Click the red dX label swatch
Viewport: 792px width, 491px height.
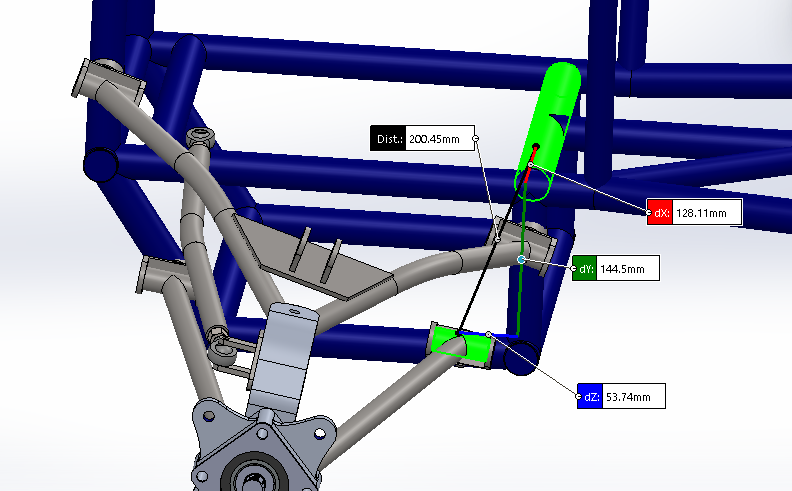(659, 213)
